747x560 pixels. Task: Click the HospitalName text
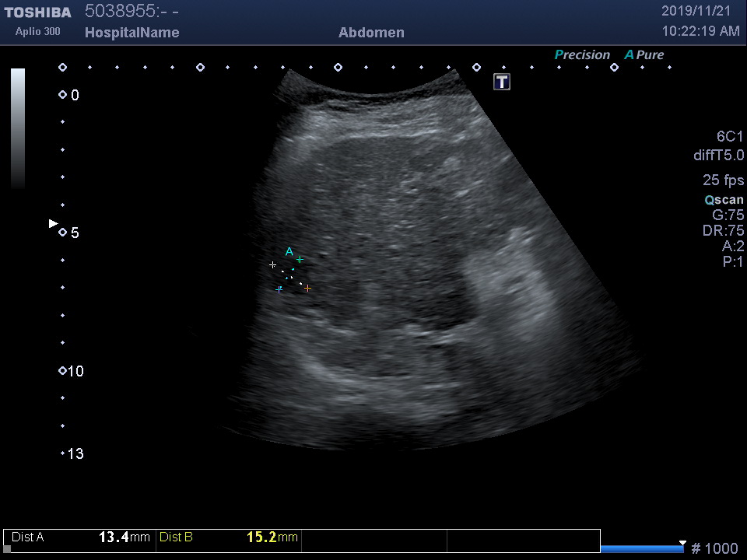[x=132, y=33]
